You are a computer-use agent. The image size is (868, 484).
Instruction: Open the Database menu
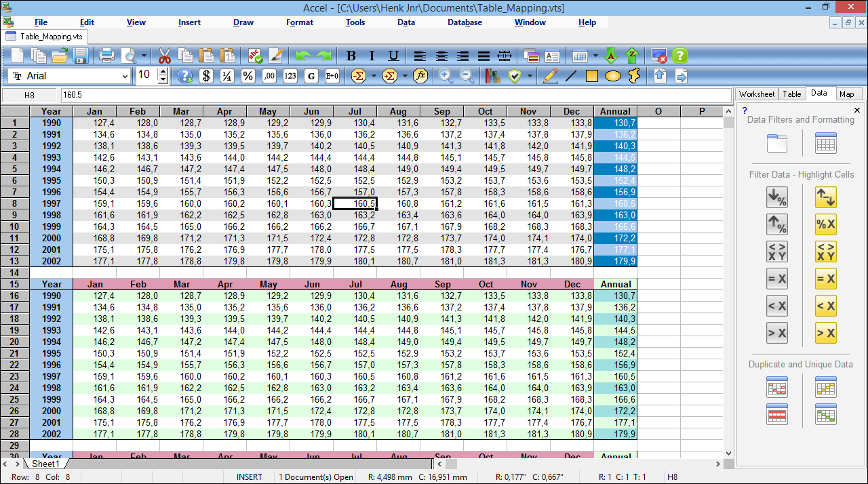465,22
